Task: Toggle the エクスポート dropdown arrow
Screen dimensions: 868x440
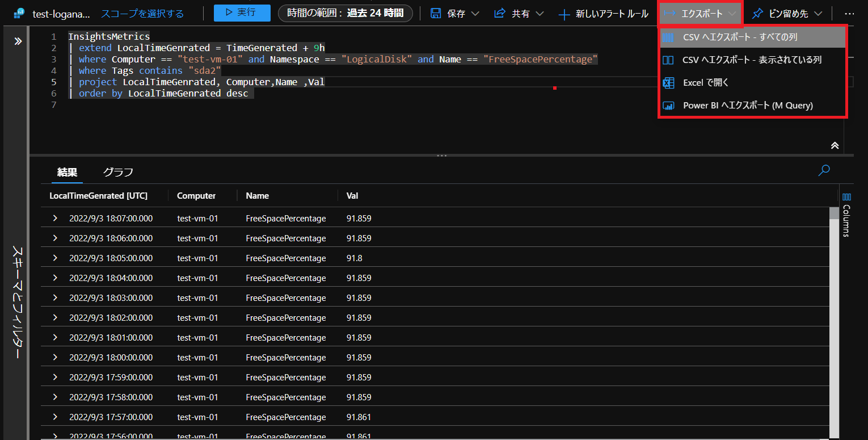Action: click(x=733, y=14)
